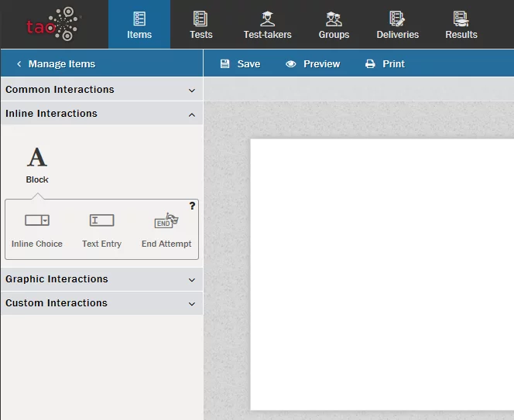Pick the Text Entry interaction icon

101,220
